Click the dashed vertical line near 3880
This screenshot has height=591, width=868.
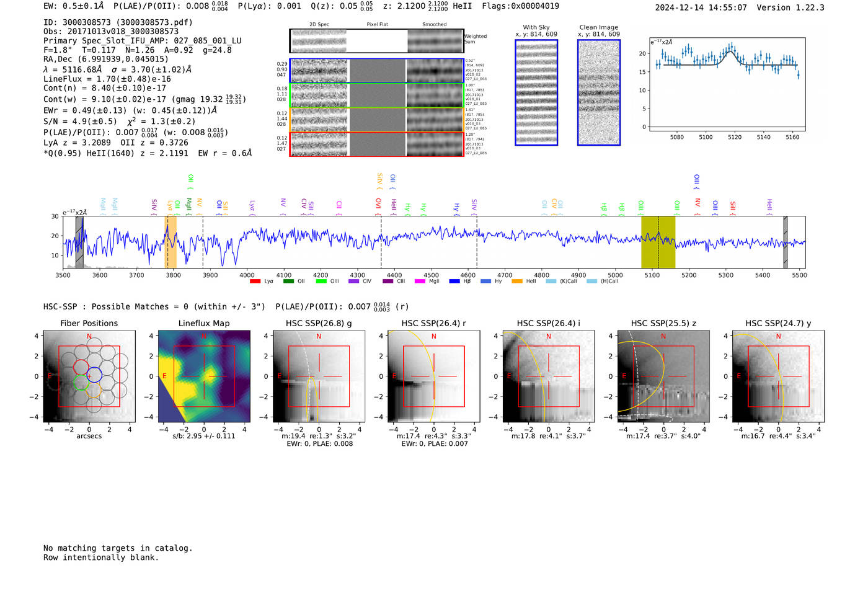(203, 242)
